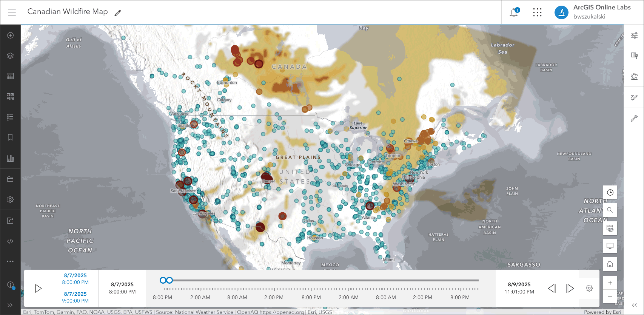Collapse the right light toolbar
This screenshot has height=315, width=644.
634,305
